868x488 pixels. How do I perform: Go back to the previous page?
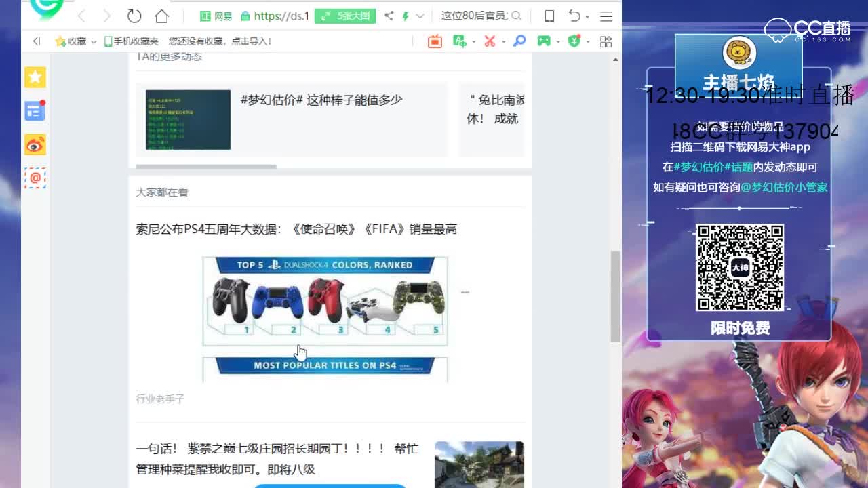tap(81, 16)
